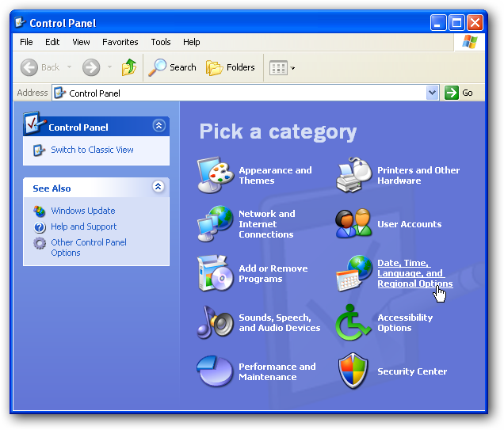Click the Windows Update icon in See Also
Image resolution: width=504 pixels, height=430 pixels.
pos(39,211)
